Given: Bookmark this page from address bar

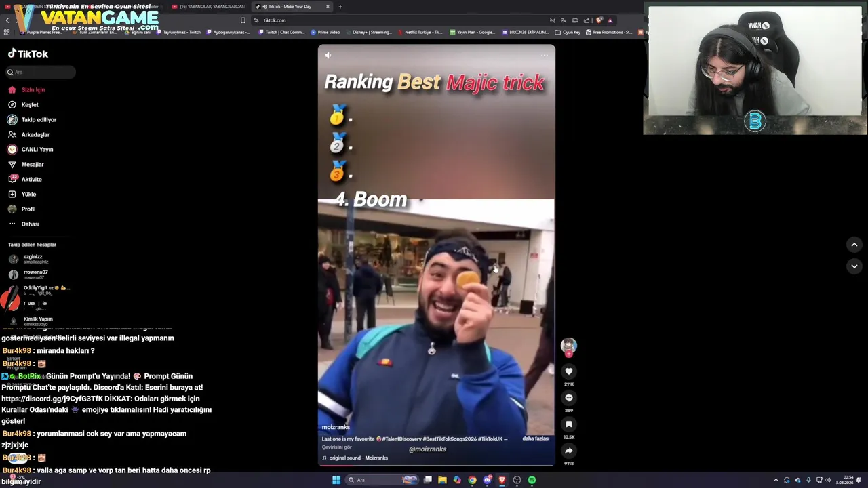Looking at the screenshot, I should point(243,20).
